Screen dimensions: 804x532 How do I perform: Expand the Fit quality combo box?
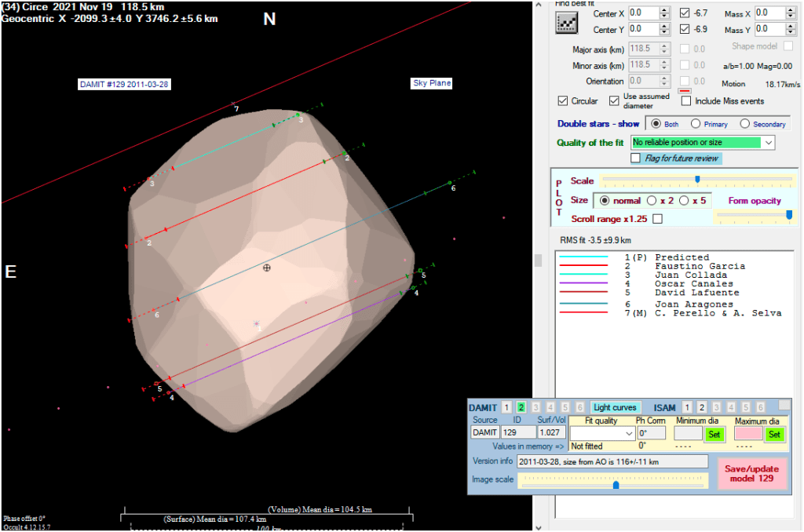628,434
